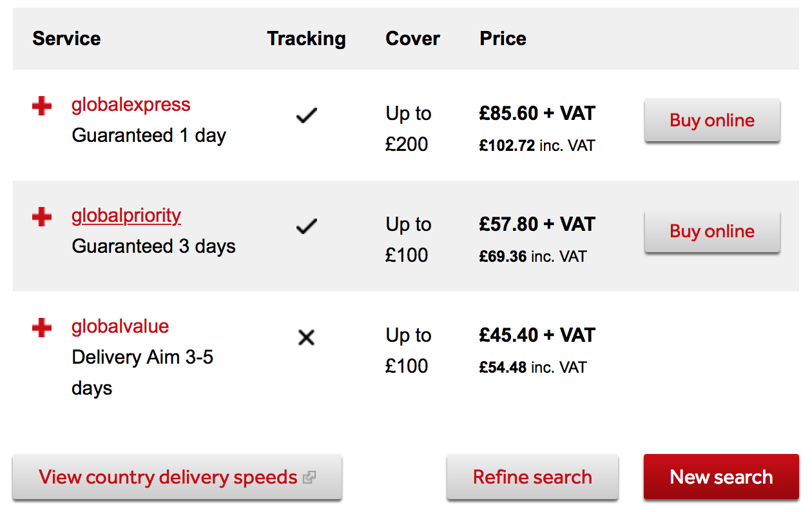Viewport: 812px width, 512px height.
Task: Click the Cover column header
Action: pyautogui.click(x=412, y=39)
